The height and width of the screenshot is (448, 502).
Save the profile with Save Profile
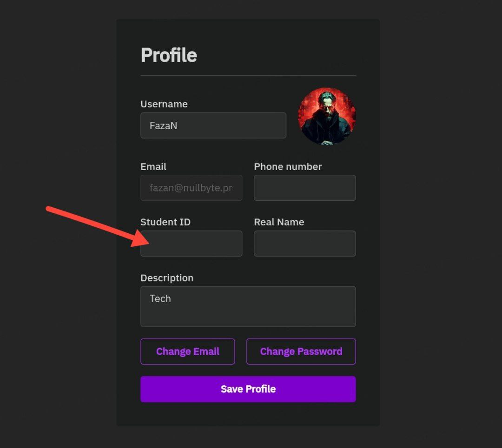(248, 389)
